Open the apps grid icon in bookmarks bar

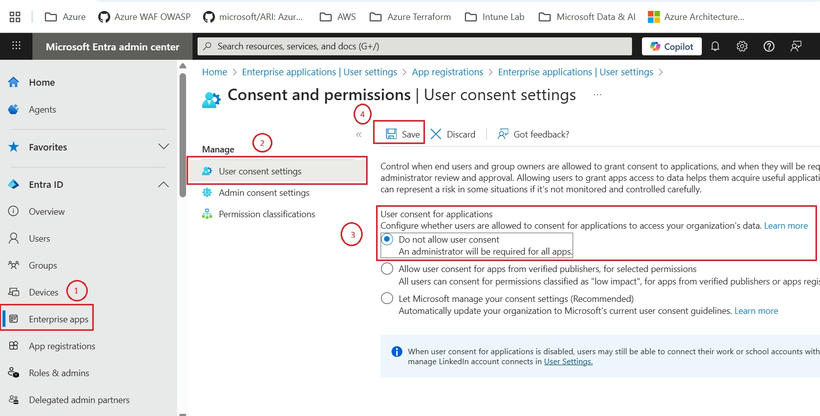tap(15, 17)
